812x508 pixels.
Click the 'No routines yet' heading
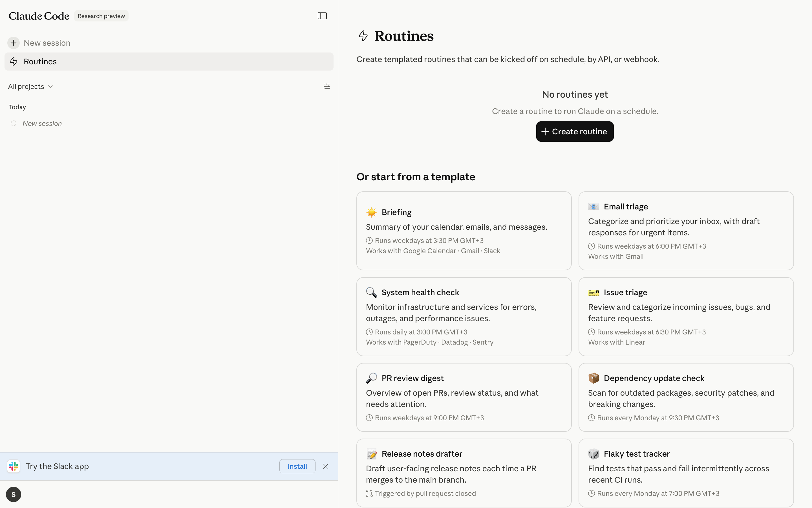coord(575,95)
